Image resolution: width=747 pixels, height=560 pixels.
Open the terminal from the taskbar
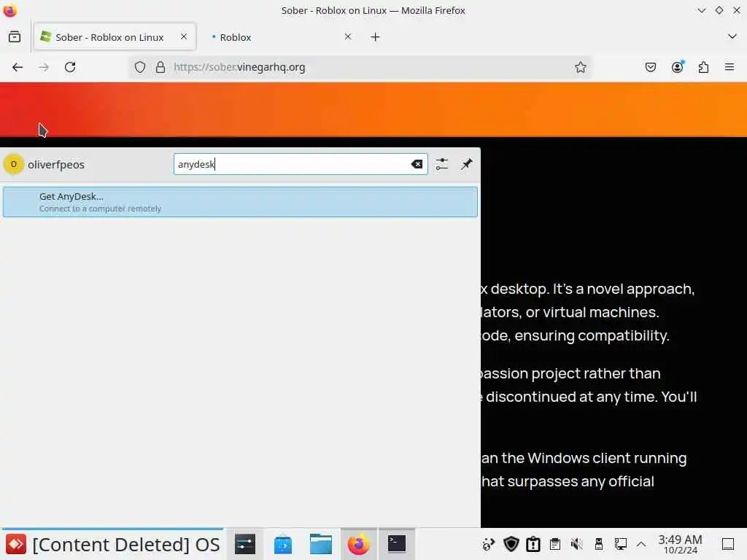(396, 544)
